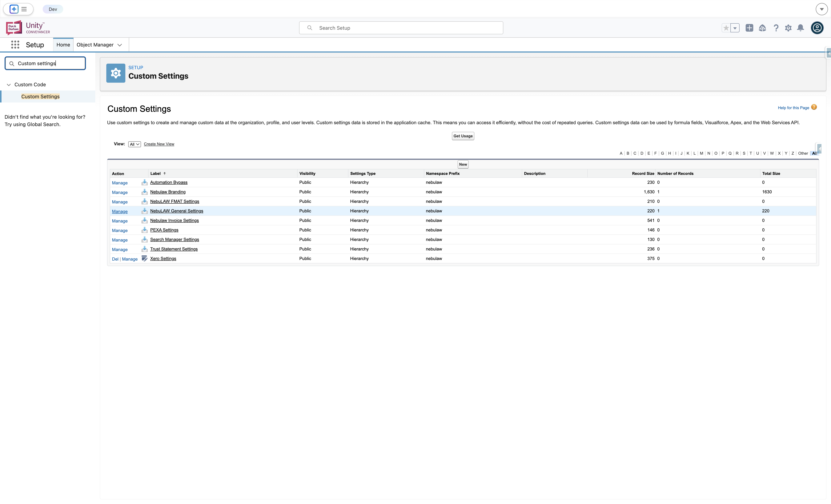Click the install icon next to Automation Bypass

point(144,182)
